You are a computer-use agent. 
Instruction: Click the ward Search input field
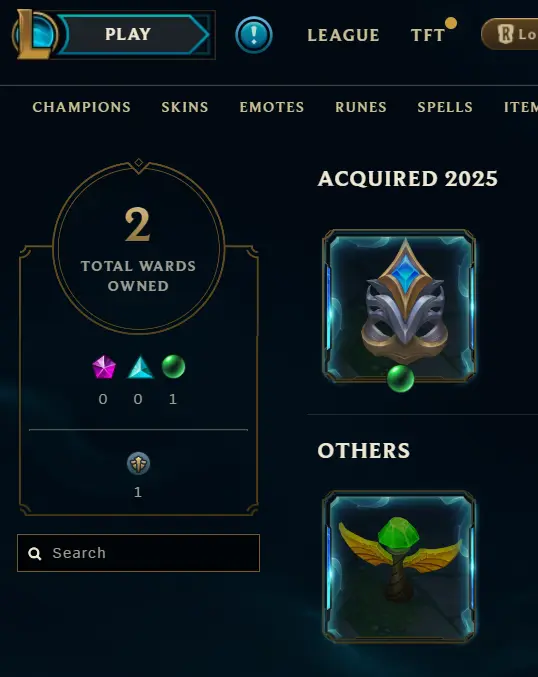pos(139,553)
